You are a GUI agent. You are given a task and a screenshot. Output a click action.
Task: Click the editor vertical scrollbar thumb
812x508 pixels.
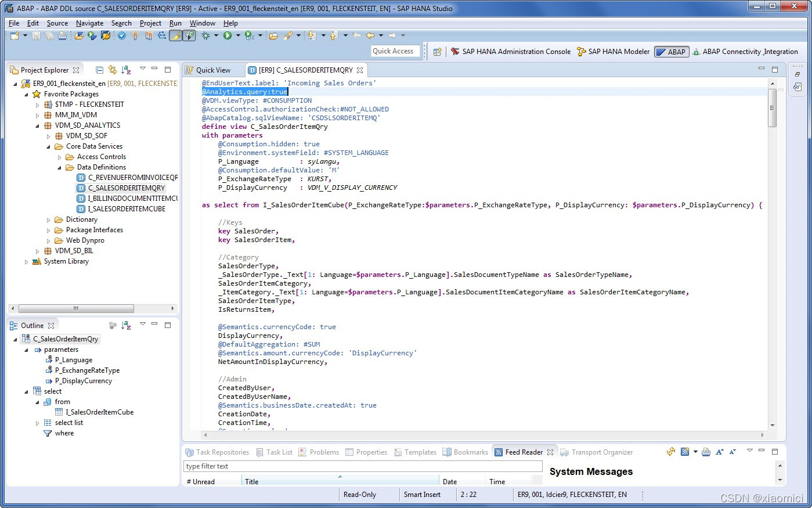pyautogui.click(x=772, y=108)
